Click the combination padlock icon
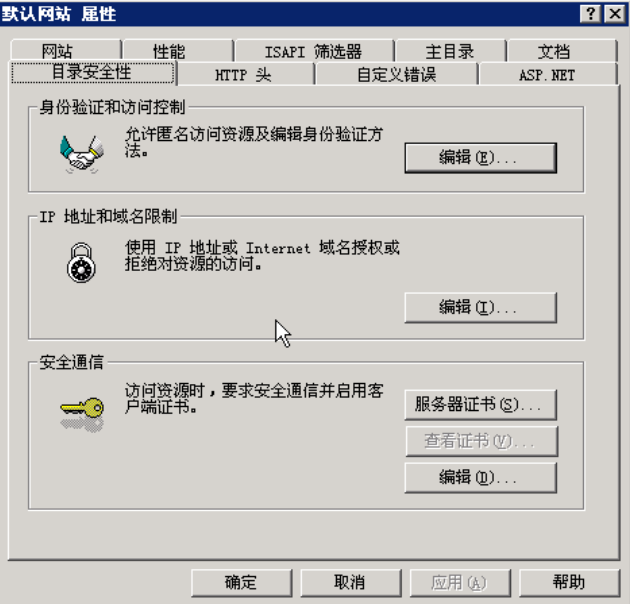 click(x=81, y=263)
